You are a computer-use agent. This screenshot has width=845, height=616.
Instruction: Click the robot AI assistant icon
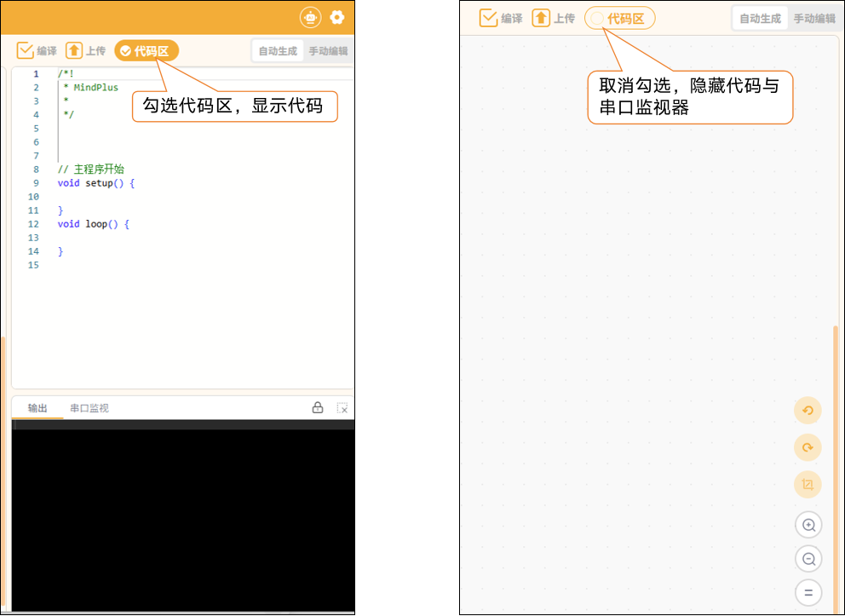310,18
